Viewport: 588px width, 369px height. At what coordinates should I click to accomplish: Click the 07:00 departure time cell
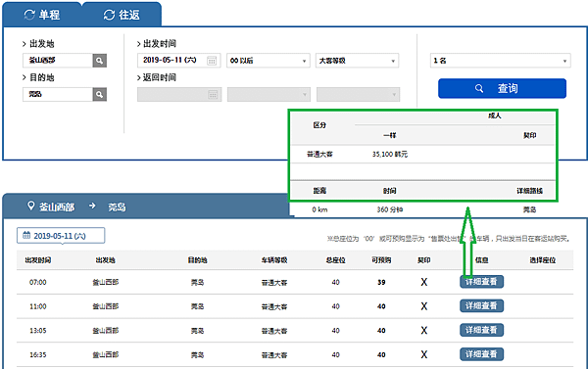point(38,282)
